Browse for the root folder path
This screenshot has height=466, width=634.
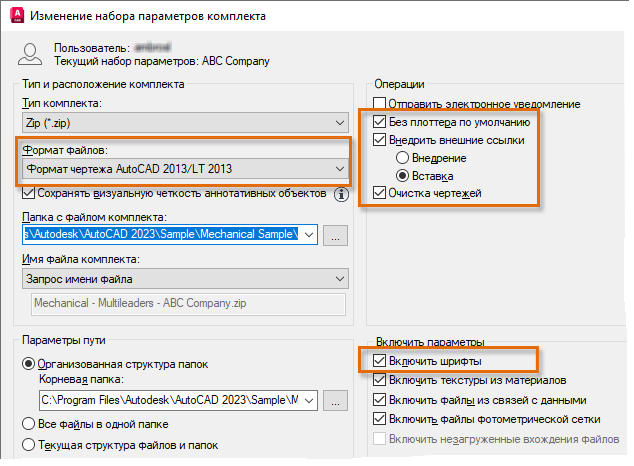click(x=336, y=401)
